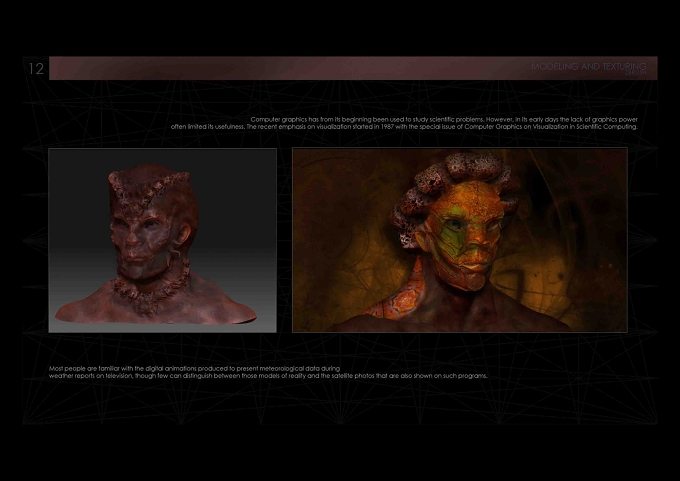Open the untextured clay sculpt bust image

(162, 240)
